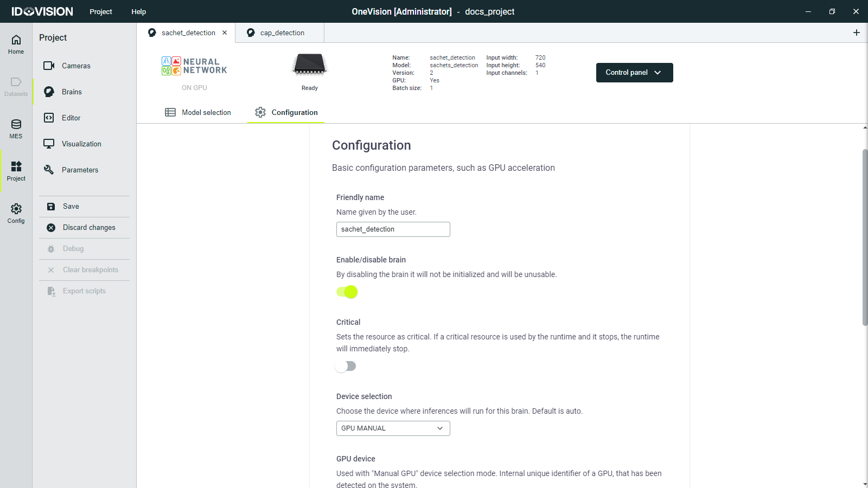Viewport: 868px width, 488px height.
Task: Open the Help menu
Action: 138,11
